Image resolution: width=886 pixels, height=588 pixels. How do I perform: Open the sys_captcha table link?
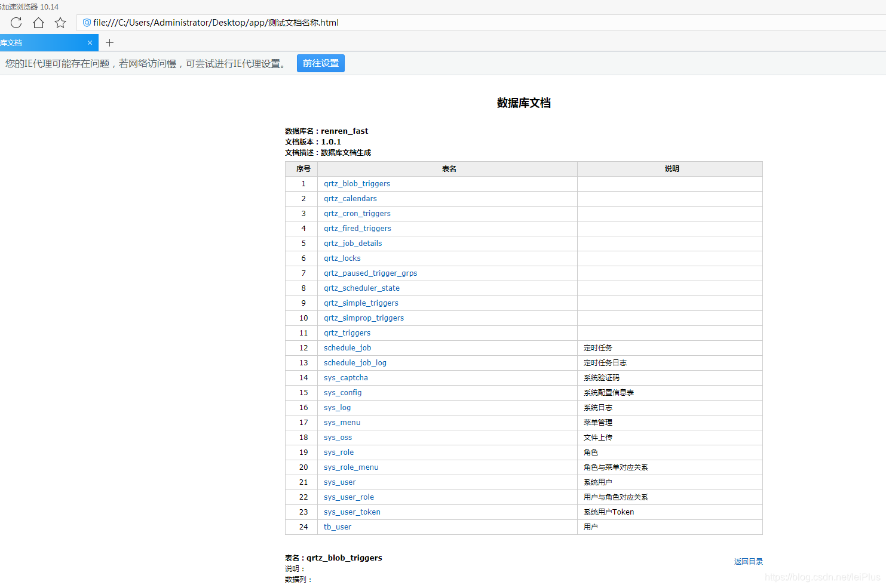point(346,378)
